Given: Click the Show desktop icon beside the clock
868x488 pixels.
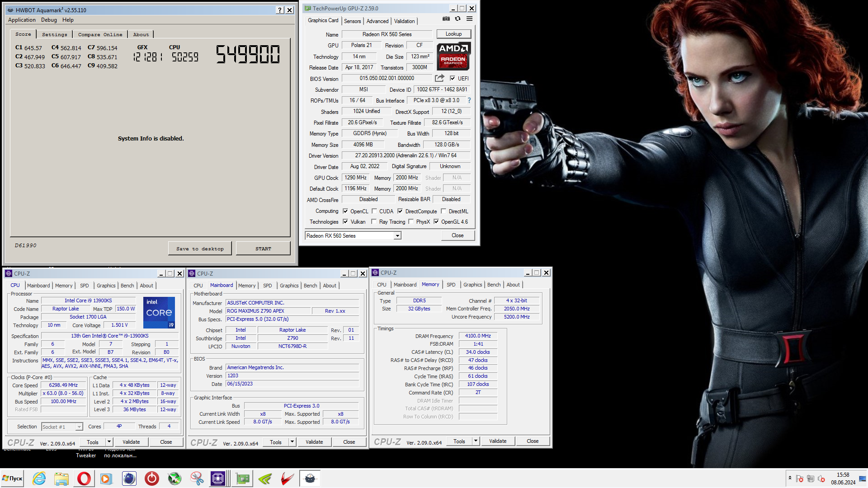Looking at the screenshot, I should coord(863,479).
